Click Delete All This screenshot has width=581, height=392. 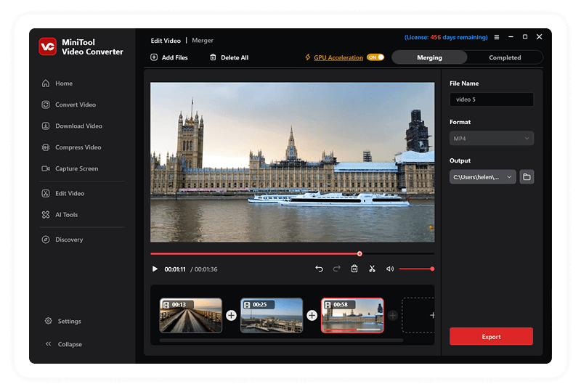pos(229,57)
